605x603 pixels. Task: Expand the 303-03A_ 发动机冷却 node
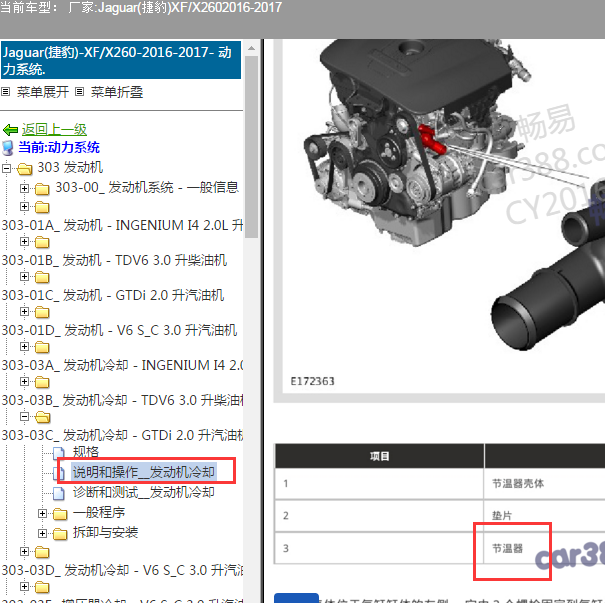(x=24, y=347)
